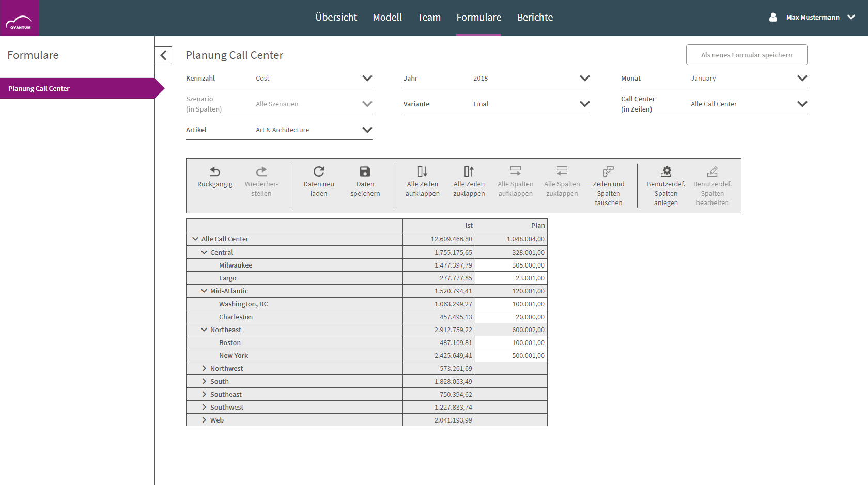The image size is (868, 485).
Task: Click the Formulare sidebar heading
Action: pos(33,55)
